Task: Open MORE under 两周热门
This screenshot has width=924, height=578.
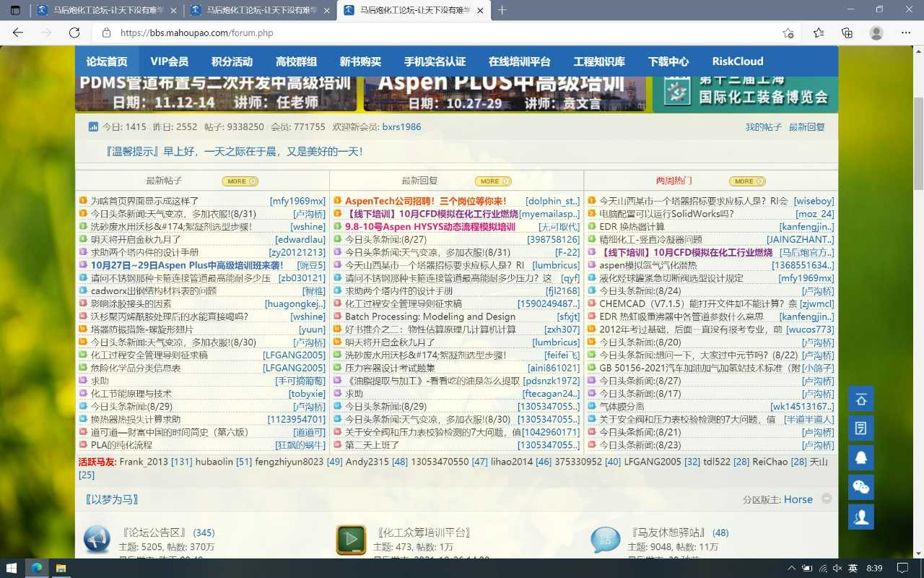Action: [747, 181]
